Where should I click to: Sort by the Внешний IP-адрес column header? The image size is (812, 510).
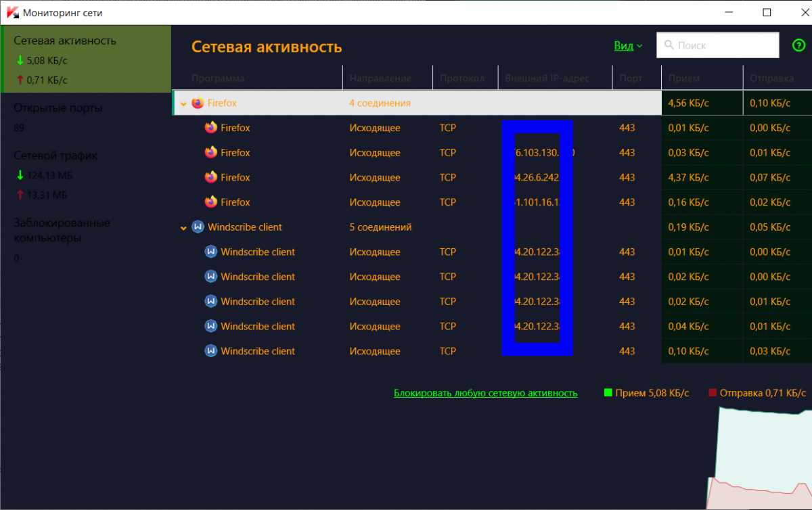click(x=547, y=78)
